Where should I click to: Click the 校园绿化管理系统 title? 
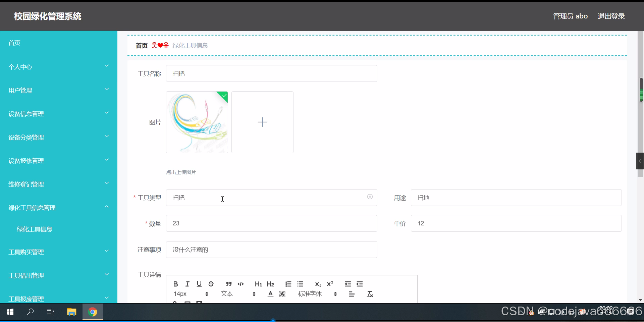[48, 16]
